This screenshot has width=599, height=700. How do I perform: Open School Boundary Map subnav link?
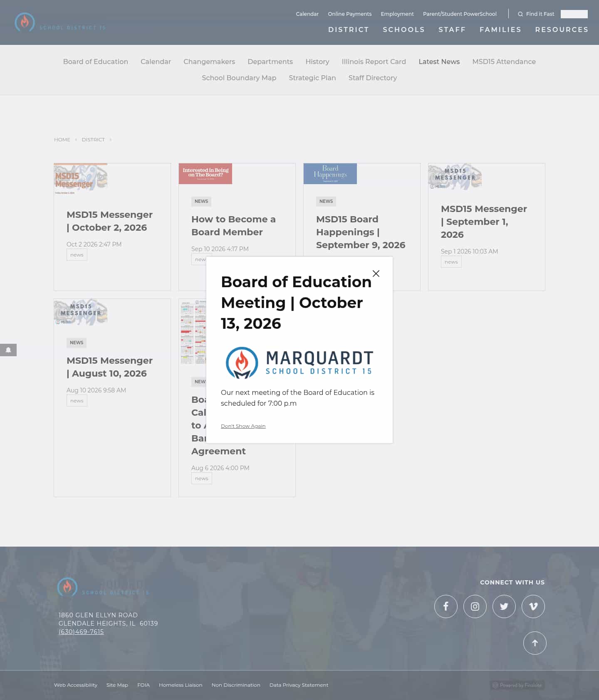click(x=239, y=78)
